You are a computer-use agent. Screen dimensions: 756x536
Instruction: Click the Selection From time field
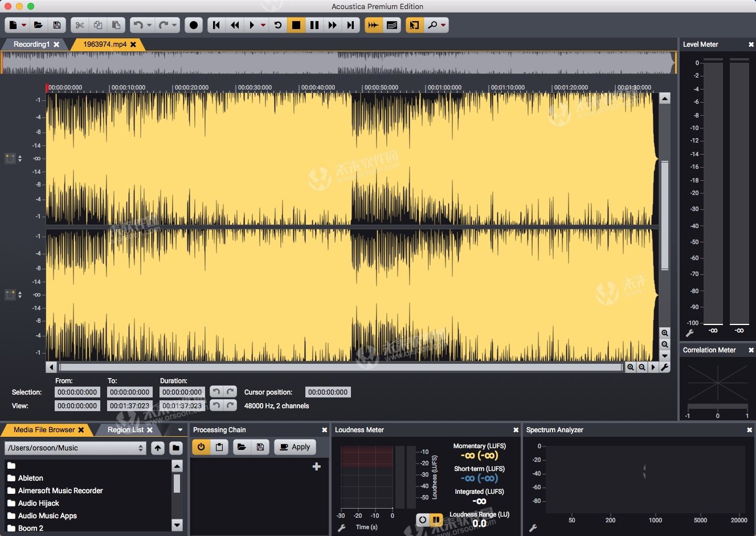coord(77,392)
